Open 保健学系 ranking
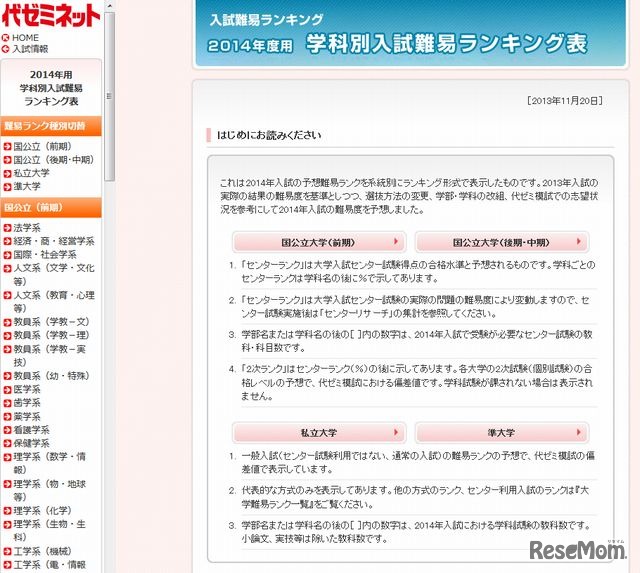Image resolution: width=640 pixels, height=573 pixels. (31, 443)
